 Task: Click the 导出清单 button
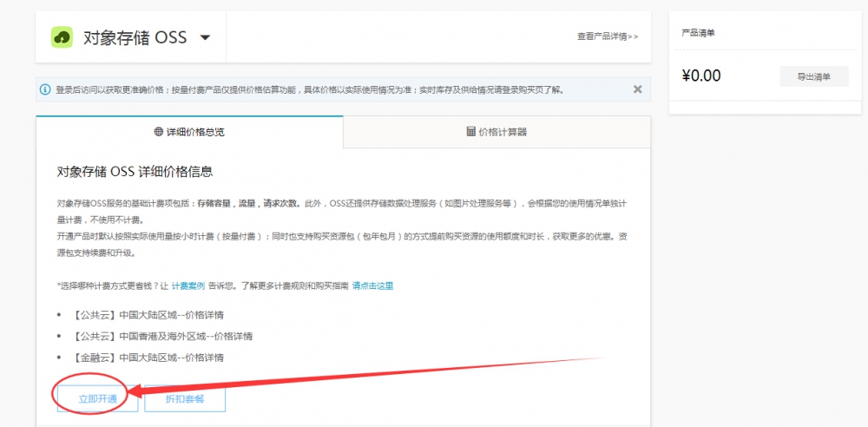point(814,76)
